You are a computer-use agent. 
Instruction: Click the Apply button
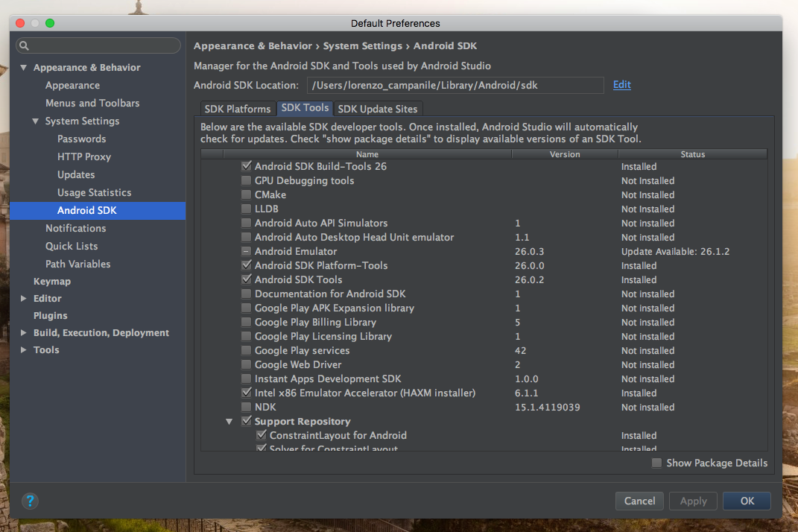(693, 501)
